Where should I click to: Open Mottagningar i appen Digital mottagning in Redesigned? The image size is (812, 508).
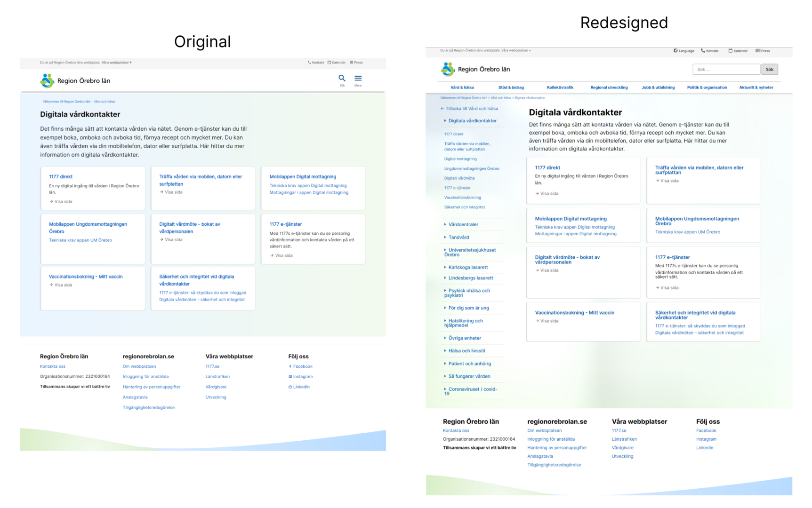click(575, 234)
